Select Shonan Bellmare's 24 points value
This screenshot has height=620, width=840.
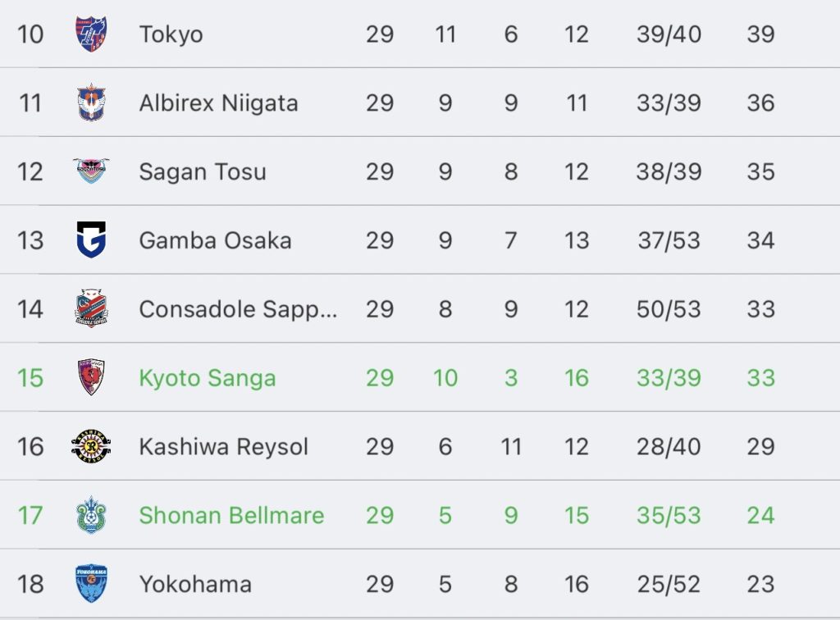pos(760,515)
